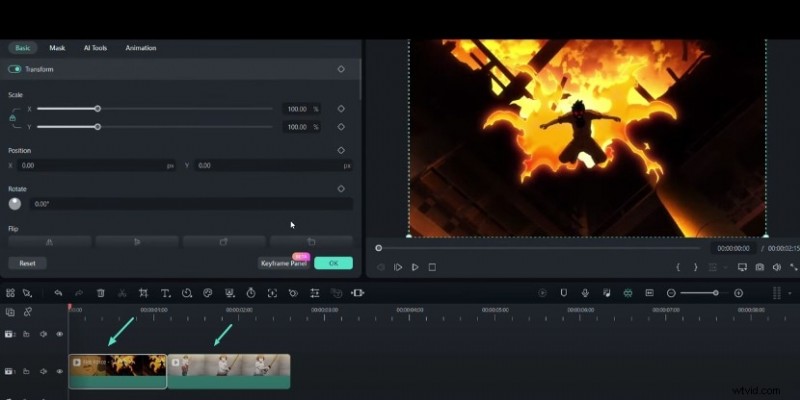This screenshot has width=800, height=400.
Task: Zoom in the timeline with the plus icon
Action: pos(738,293)
